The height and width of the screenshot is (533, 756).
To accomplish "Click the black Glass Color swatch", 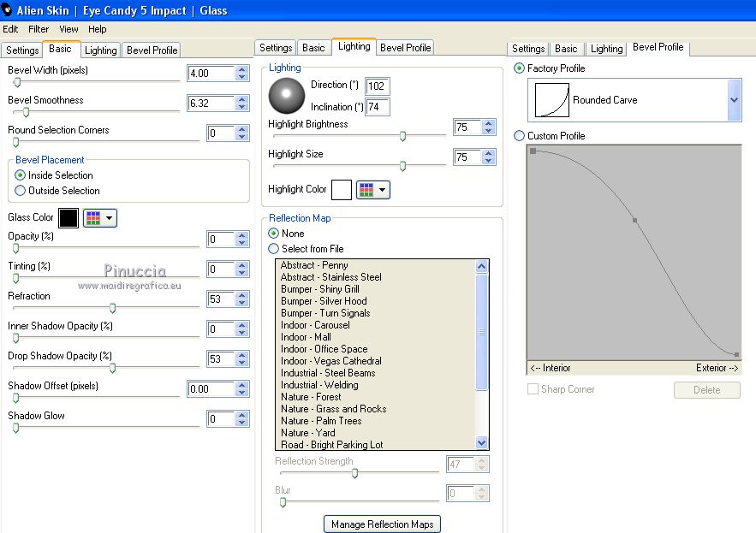I will pyautogui.click(x=68, y=218).
